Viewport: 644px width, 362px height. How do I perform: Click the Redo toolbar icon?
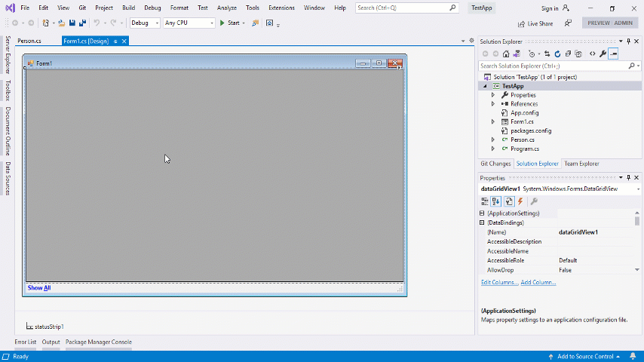pyautogui.click(x=113, y=23)
